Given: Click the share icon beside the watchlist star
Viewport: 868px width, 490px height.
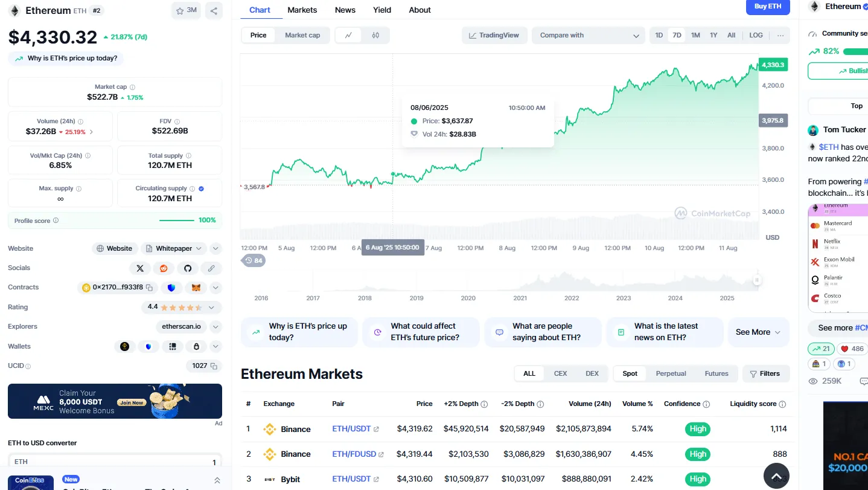Looking at the screenshot, I should [214, 10].
